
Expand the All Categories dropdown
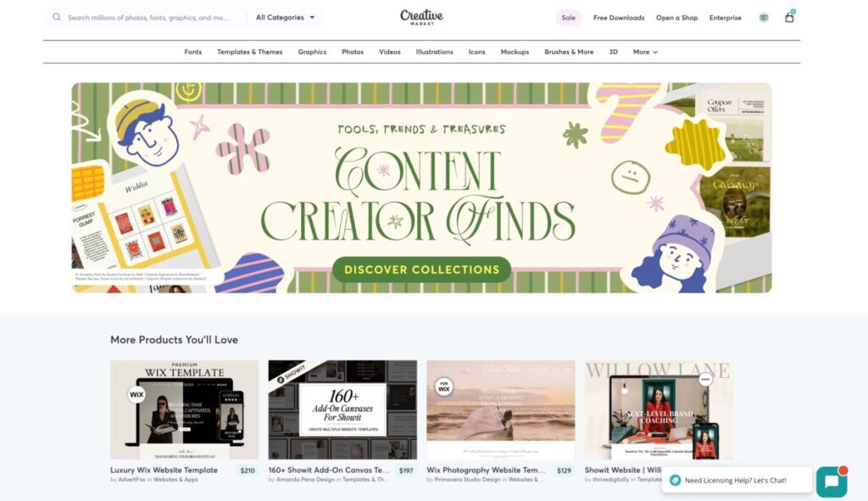pyautogui.click(x=285, y=18)
